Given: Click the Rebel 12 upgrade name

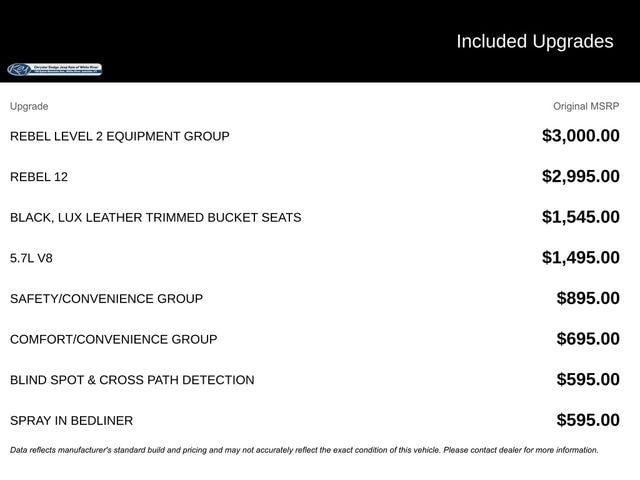Looking at the screenshot, I should [39, 177].
